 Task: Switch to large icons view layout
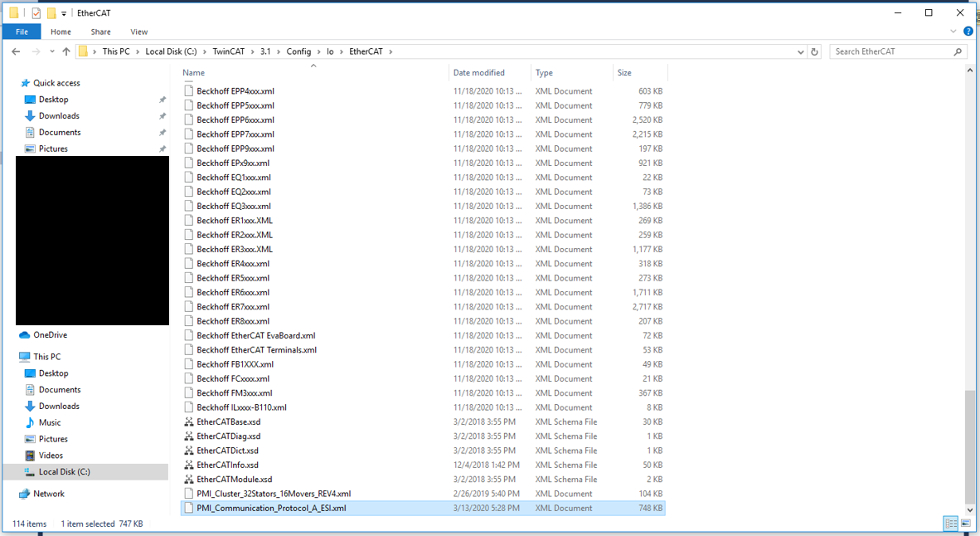(966, 524)
